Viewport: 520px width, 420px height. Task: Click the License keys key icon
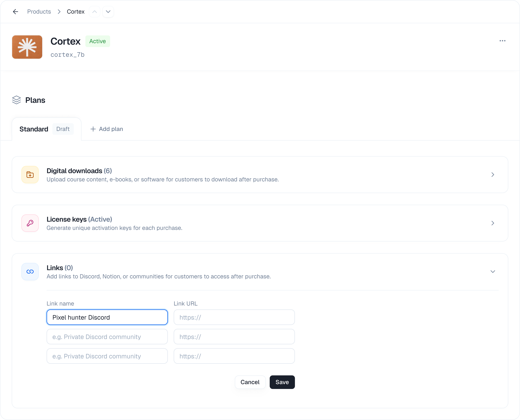(30, 223)
